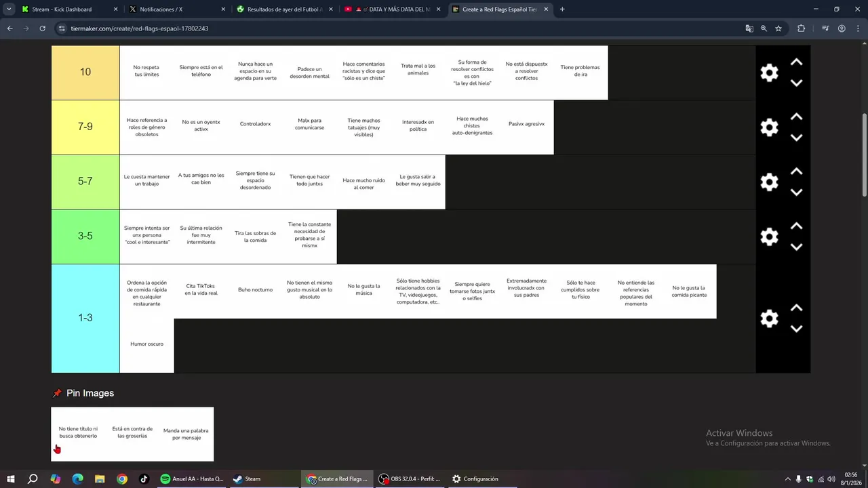Move tier 5-7 row up
Screen dimensions: 868x488
pyautogui.click(x=797, y=171)
